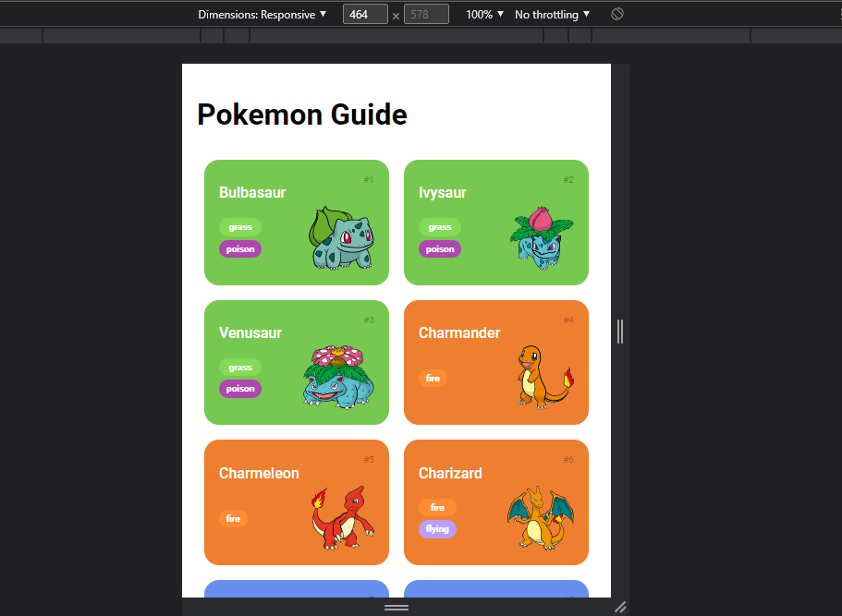Click the Venusaur sprite image
Viewport: 842px width, 616px height.
[x=342, y=379]
